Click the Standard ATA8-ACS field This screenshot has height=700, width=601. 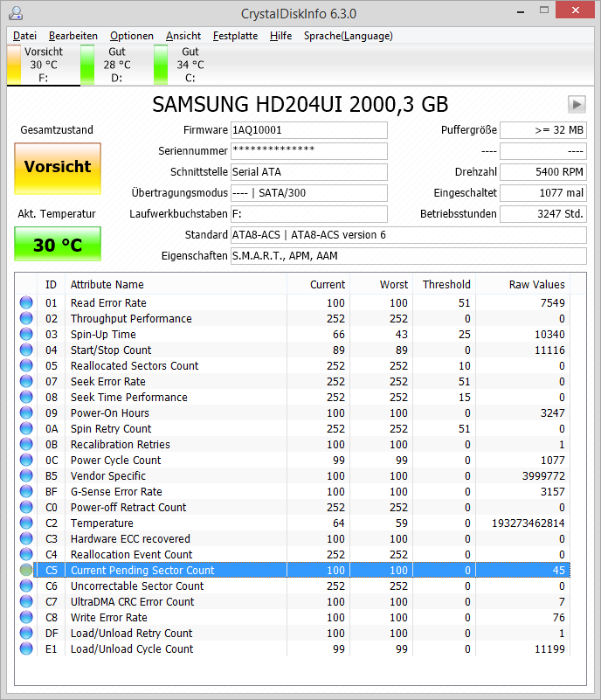(x=408, y=235)
